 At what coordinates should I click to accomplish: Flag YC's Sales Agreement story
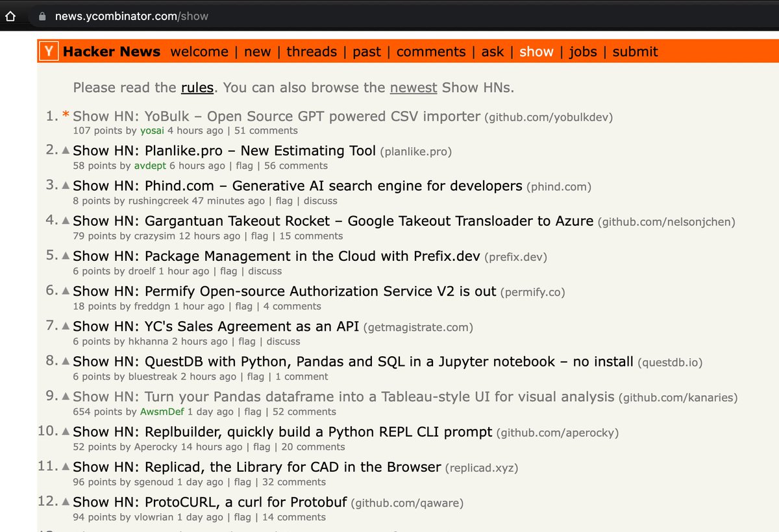247,341
